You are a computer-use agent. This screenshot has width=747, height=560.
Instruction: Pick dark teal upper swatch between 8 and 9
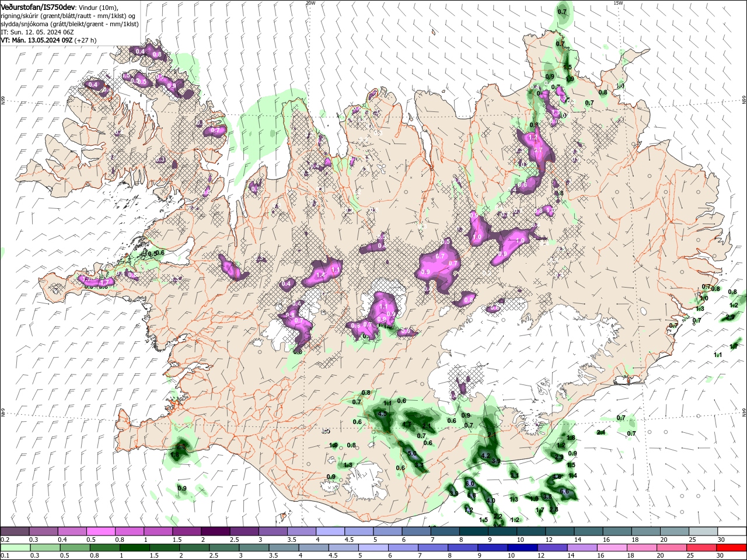click(473, 531)
